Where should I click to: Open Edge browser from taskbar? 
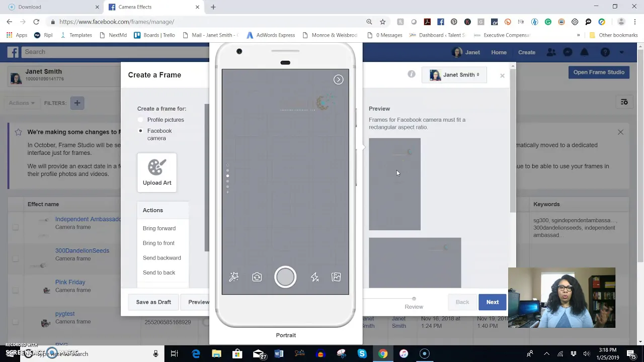(196, 354)
